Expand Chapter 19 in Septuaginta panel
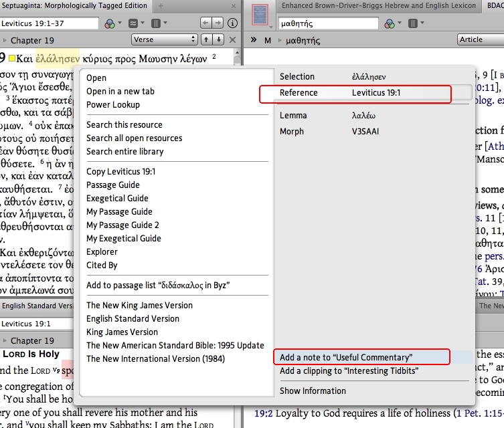This screenshot has height=428, width=504. coord(5,40)
